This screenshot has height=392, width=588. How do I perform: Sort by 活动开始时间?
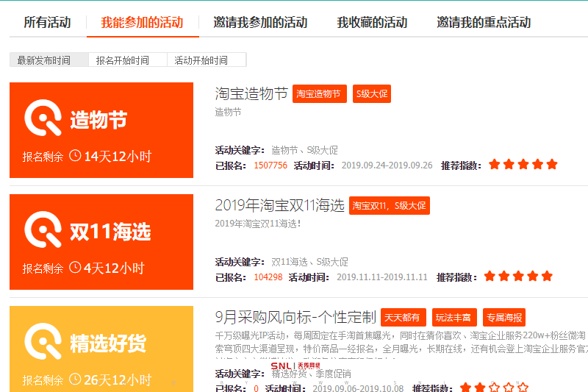(207, 60)
